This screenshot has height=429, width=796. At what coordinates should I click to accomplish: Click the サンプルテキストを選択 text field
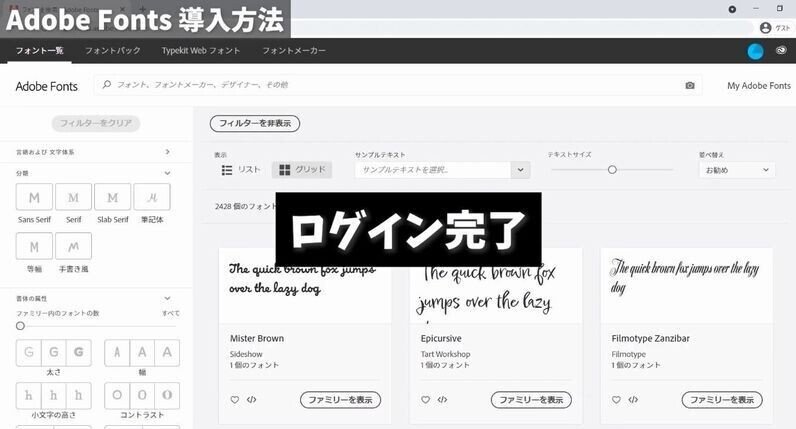click(x=433, y=170)
